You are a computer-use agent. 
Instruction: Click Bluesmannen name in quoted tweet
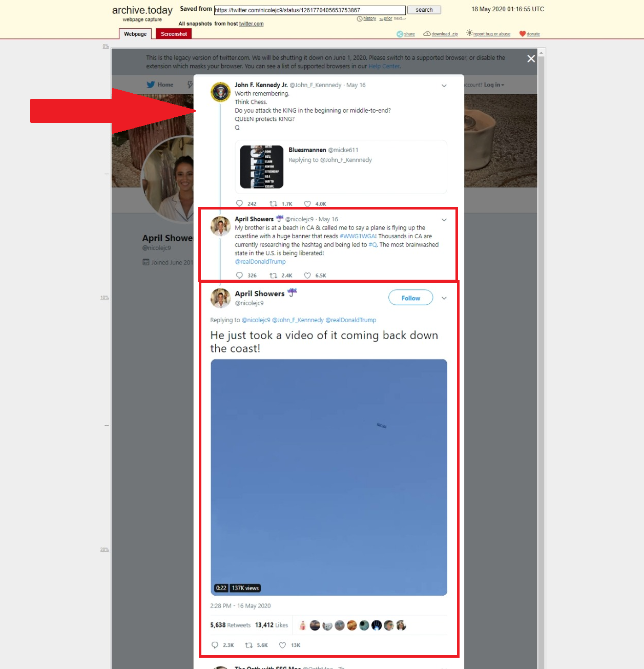[x=307, y=150]
